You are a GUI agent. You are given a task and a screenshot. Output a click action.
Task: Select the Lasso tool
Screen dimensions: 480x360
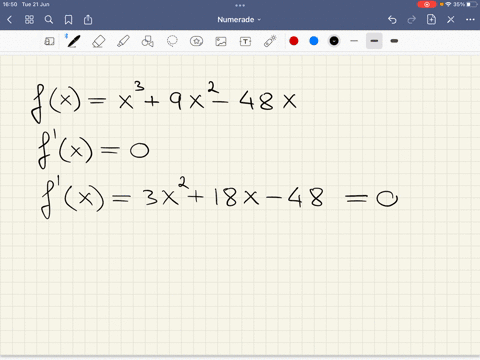172,41
